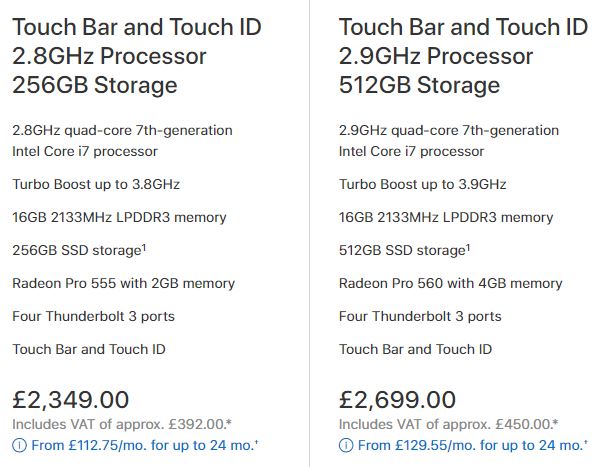The height and width of the screenshot is (467, 604).
Task: Click right column 16GB 2133MHz LPDDR3 memory
Action: 446,217
